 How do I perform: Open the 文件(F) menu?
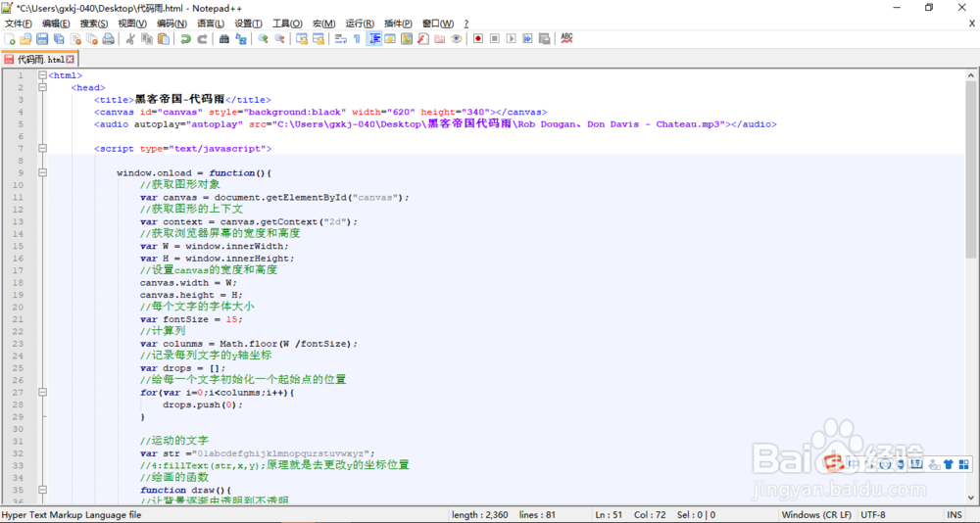18,24
